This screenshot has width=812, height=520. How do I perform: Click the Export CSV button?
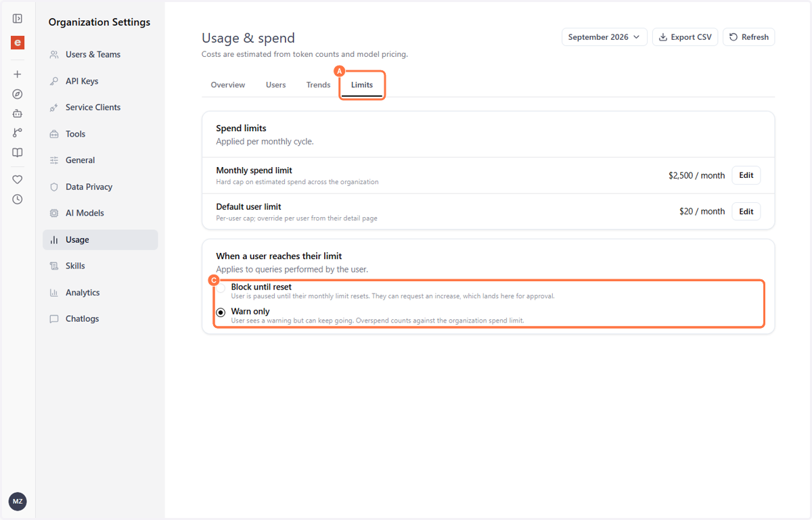pyautogui.click(x=685, y=37)
